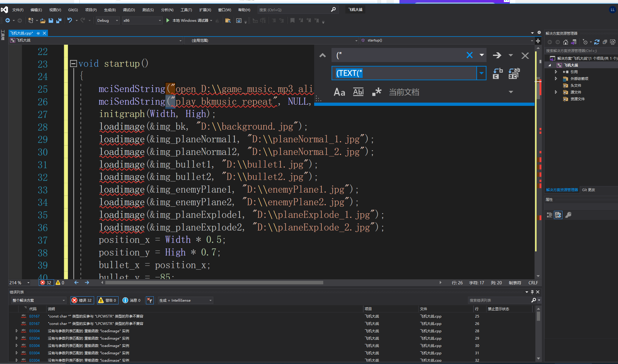Screen dimensions: 618x364
Task: Click the Save All icon
Action: coord(59,20)
